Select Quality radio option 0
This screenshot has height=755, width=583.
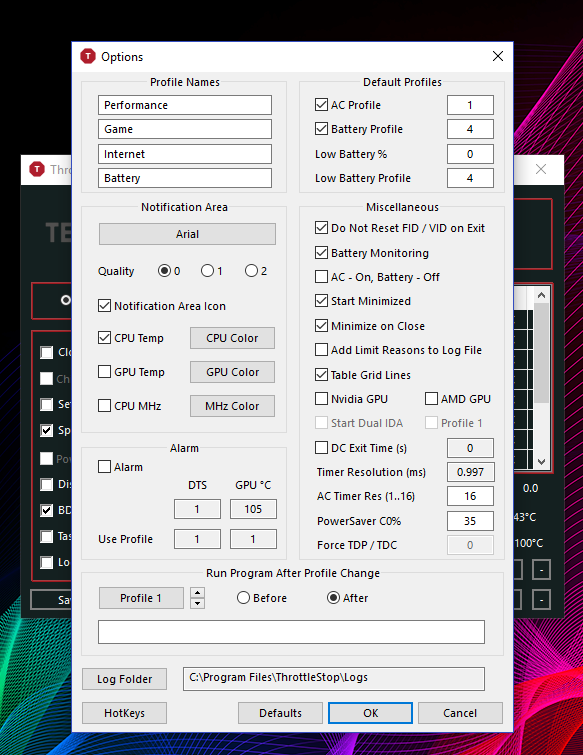[x=164, y=271]
